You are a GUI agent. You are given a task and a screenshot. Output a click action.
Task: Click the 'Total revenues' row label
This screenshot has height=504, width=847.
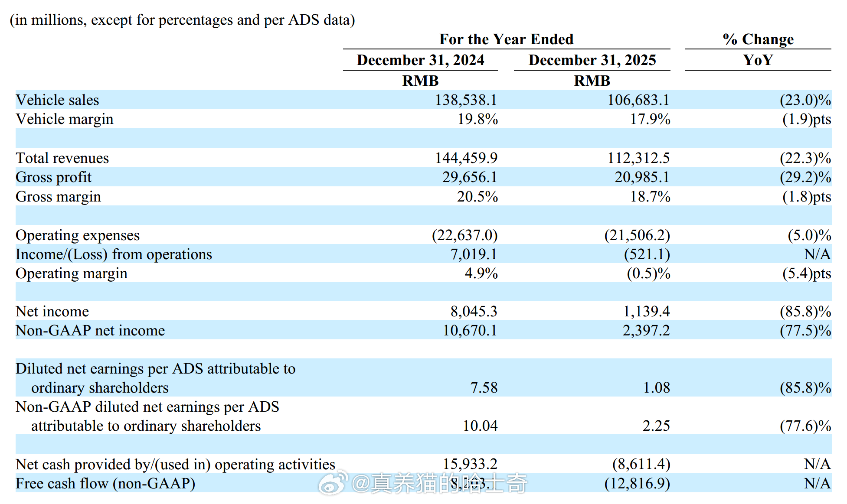62,158
